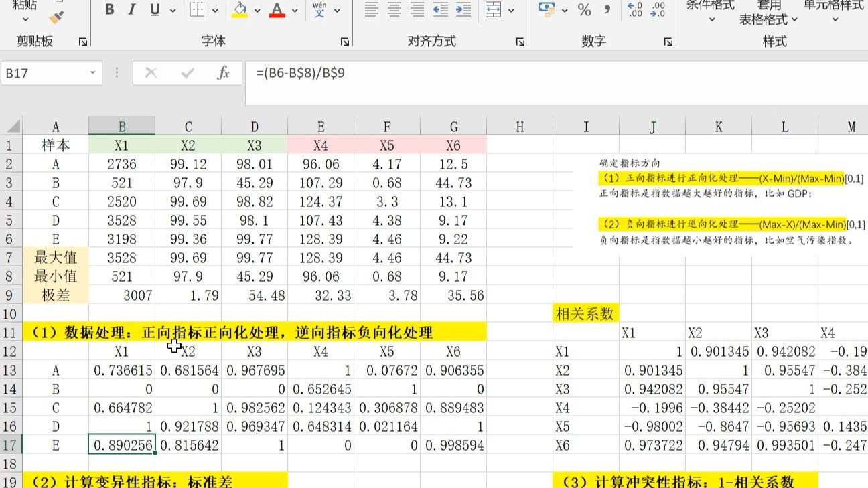Viewport: 868px width, 488px height.
Task: Open phonetic guide dropdown arrow
Action: pos(337,11)
